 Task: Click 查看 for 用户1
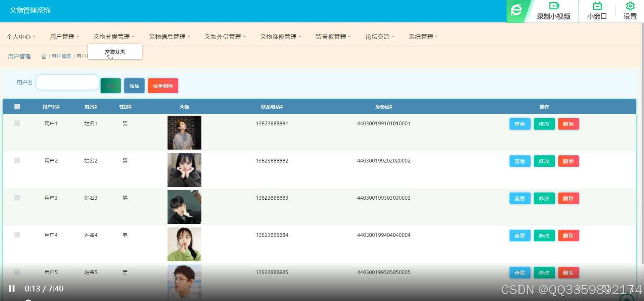(520, 124)
